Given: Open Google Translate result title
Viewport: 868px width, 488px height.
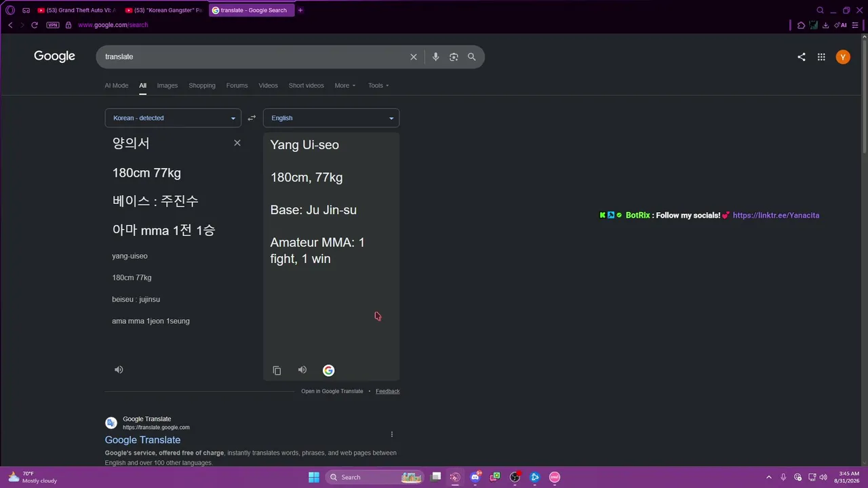Looking at the screenshot, I should click(142, 440).
